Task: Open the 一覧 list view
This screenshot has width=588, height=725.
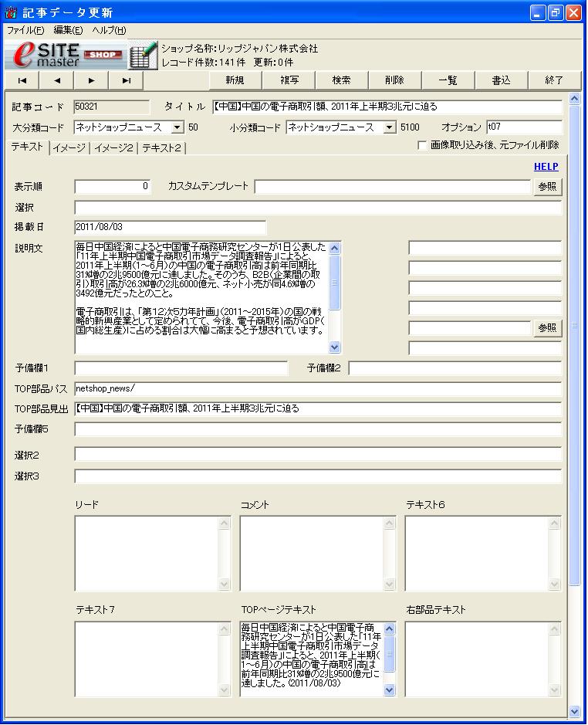Action: 448,80
